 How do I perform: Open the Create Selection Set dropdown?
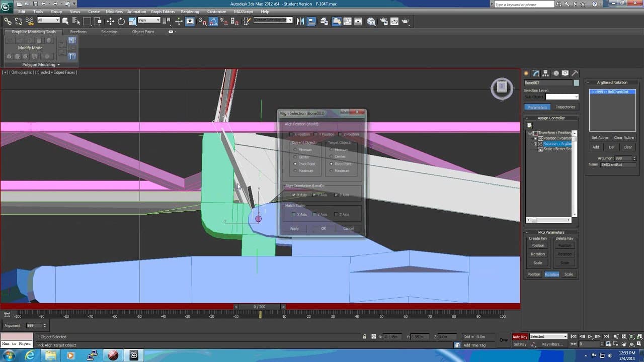[273, 21]
